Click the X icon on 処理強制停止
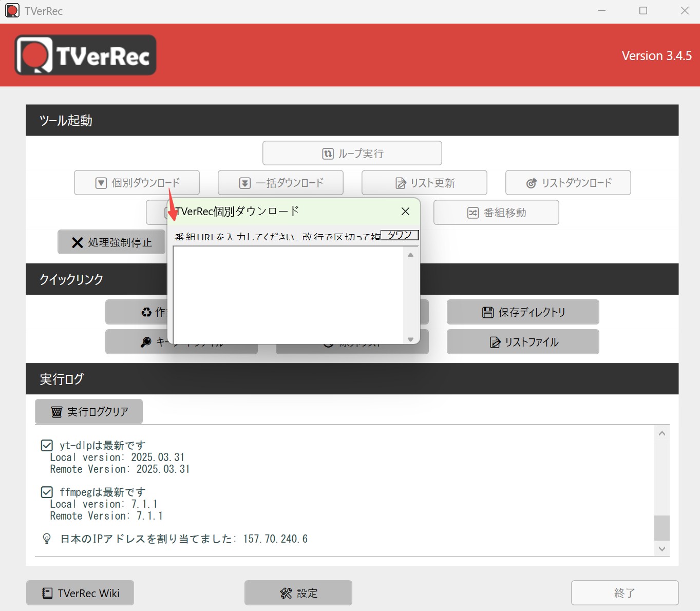Viewport: 700px width, 611px height. point(78,242)
